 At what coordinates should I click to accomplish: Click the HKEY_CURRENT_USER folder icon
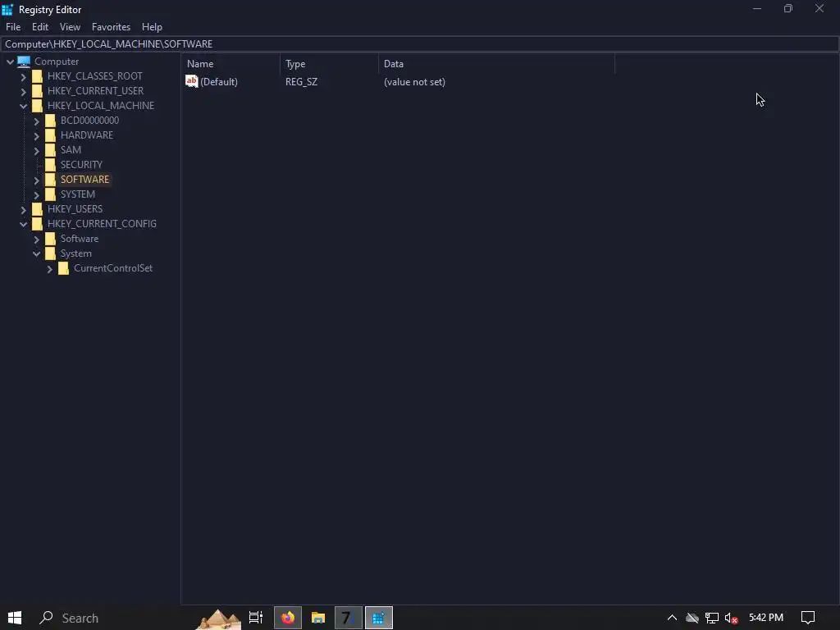(37, 91)
